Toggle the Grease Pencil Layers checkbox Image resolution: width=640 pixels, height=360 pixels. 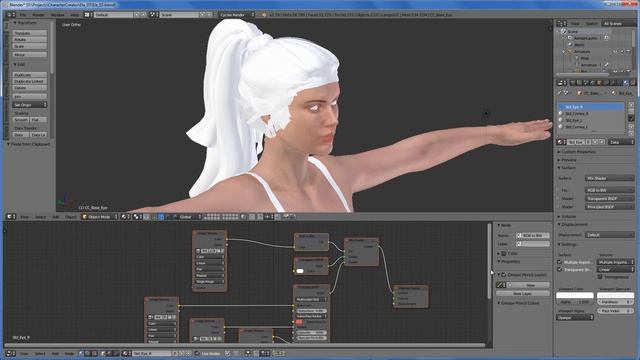(504, 275)
